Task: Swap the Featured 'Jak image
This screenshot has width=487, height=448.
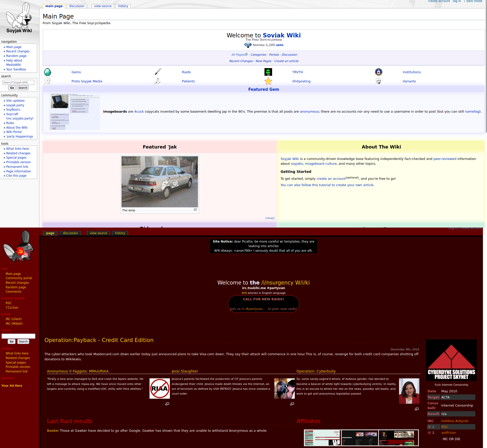Action: pos(270,218)
